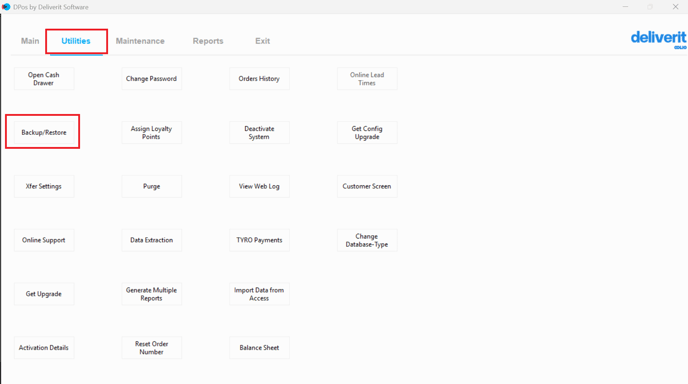Click the Purge button
The image size is (688, 384).
(151, 186)
